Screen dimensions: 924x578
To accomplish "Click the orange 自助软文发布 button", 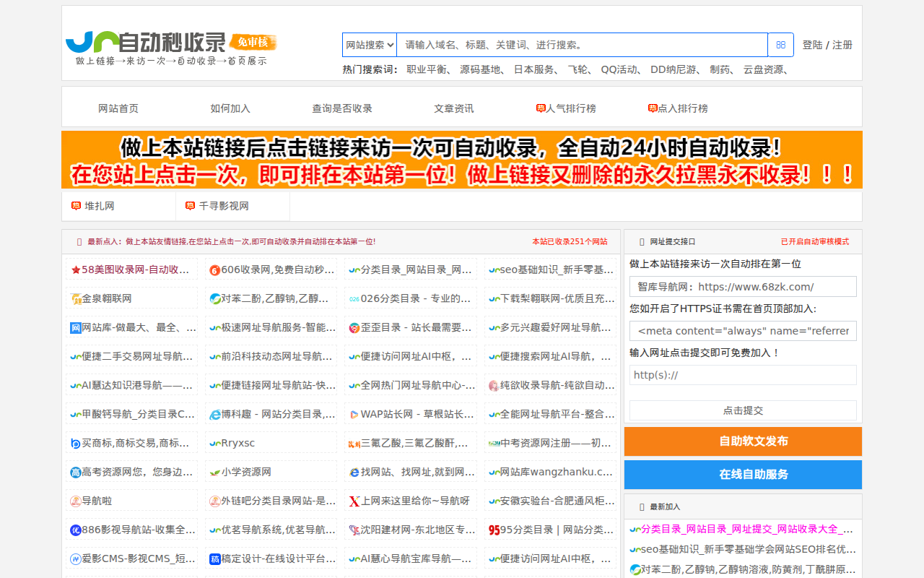I will (743, 441).
